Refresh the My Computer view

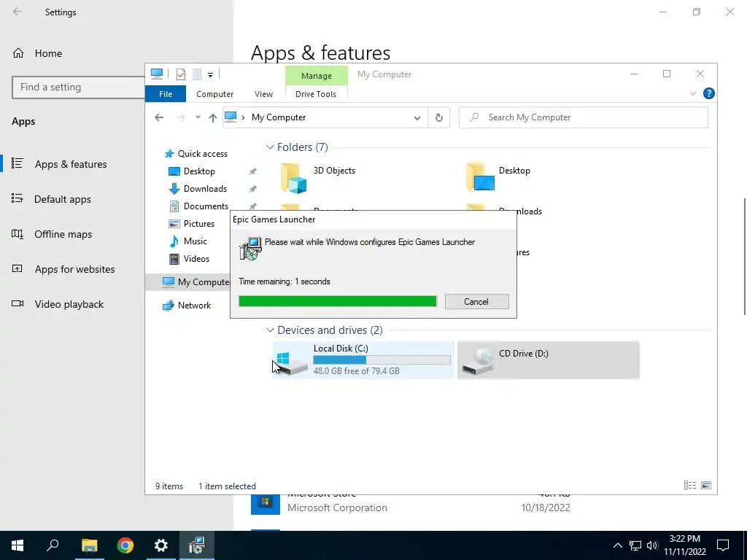[x=438, y=117]
